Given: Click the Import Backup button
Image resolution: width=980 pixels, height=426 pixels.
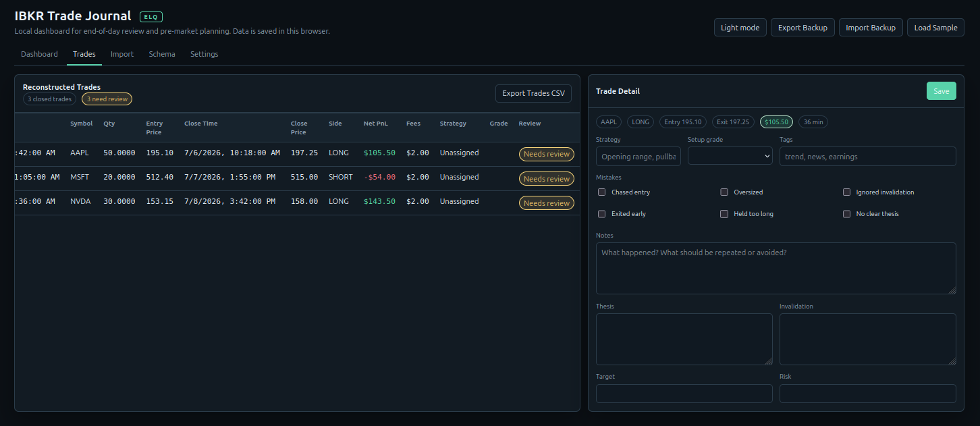Looking at the screenshot, I should click(x=871, y=28).
